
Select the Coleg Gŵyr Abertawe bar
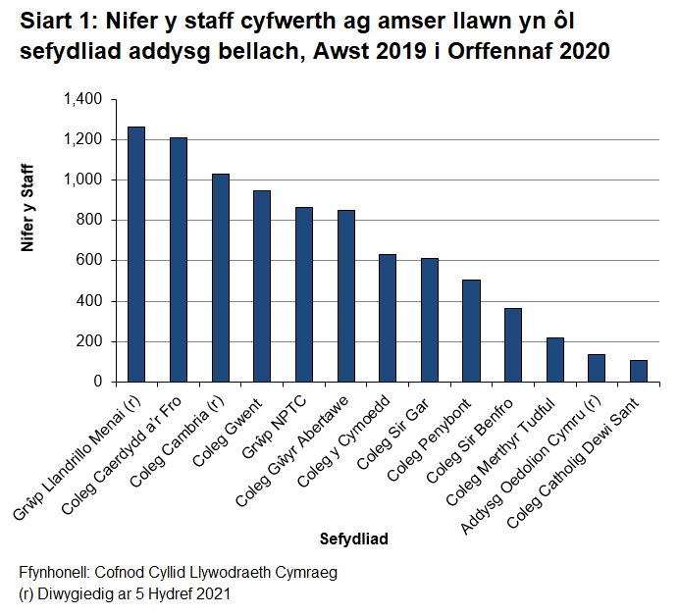(x=346, y=295)
